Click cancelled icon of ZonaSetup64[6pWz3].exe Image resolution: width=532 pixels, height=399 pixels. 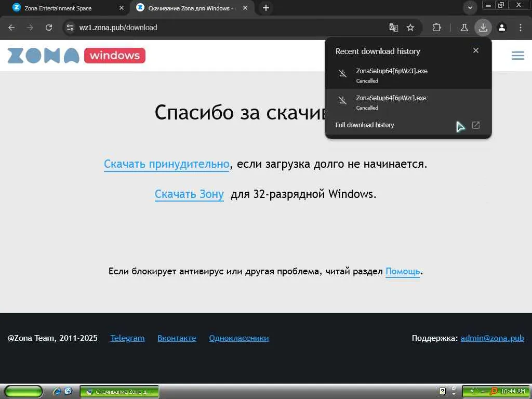(343, 73)
